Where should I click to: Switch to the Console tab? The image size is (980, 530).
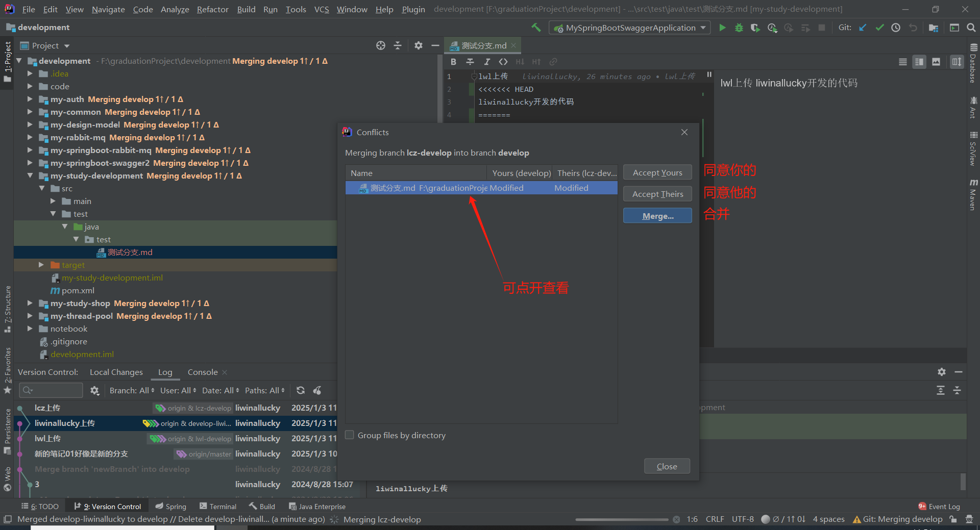203,372
